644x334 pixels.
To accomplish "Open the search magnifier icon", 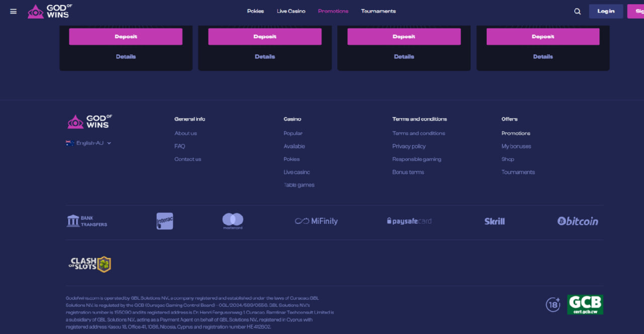I will (577, 11).
